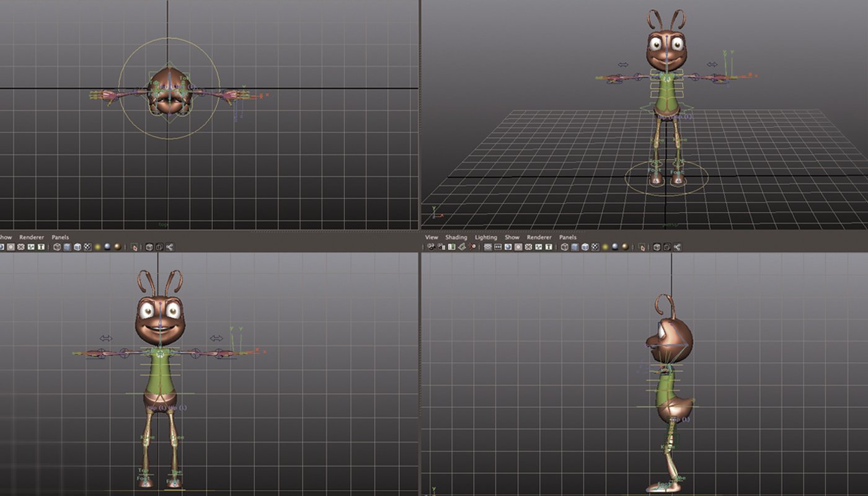Toggle the grid display in side view toolbar
868x496 pixels.
coord(488,247)
